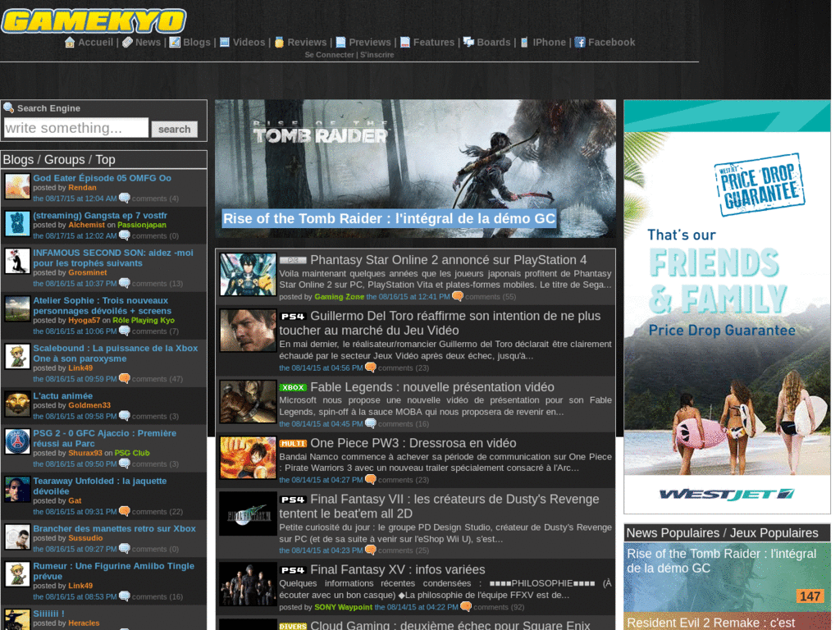Open the Accueil home icon
This screenshot has height=630, width=840.
point(70,43)
